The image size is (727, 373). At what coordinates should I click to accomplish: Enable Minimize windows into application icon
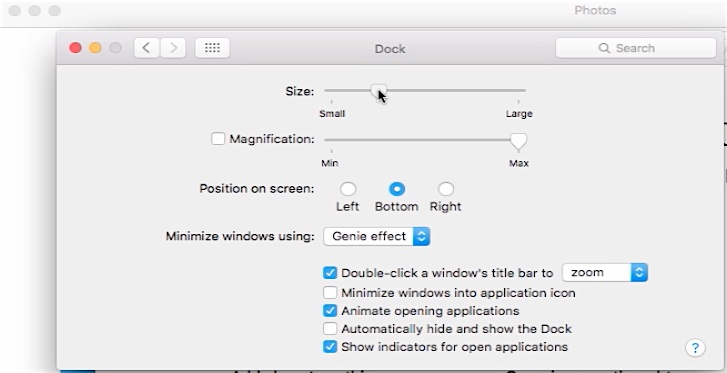point(330,293)
